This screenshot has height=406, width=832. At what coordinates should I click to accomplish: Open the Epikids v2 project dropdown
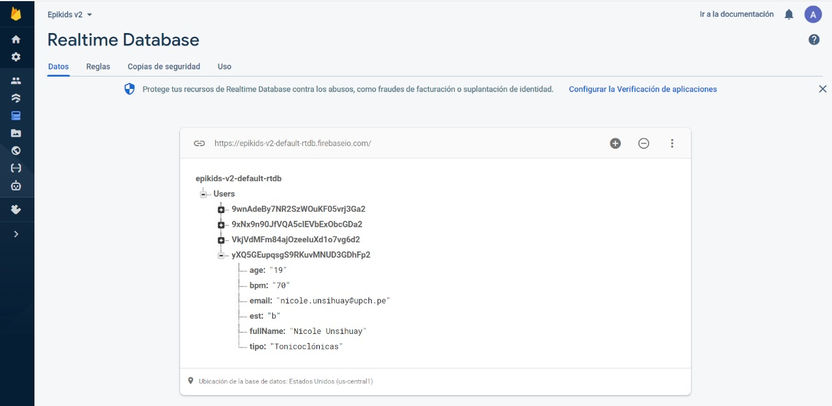click(x=70, y=15)
